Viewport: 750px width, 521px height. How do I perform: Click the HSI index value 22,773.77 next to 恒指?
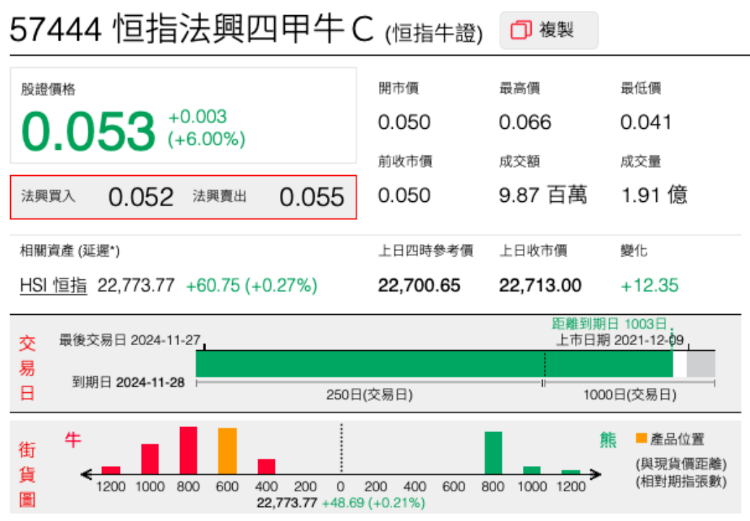[x=136, y=286]
